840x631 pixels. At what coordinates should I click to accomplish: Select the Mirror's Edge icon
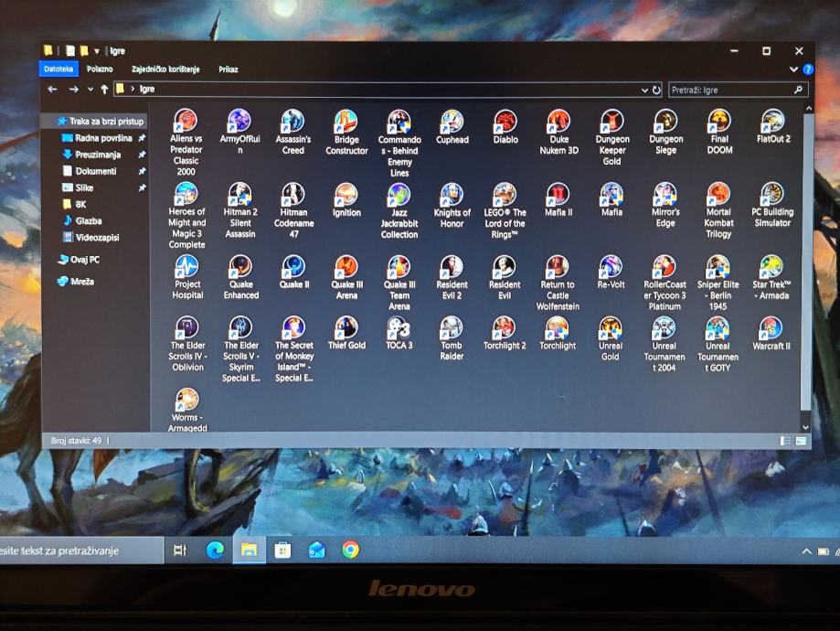coord(665,205)
